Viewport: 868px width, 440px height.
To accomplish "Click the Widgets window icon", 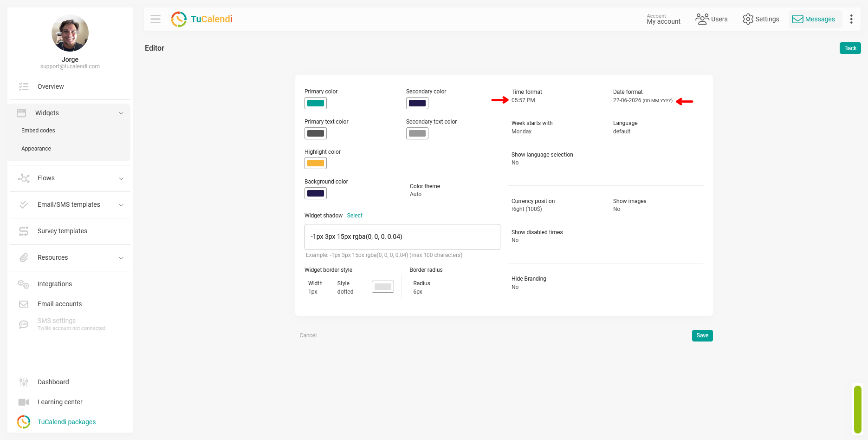I will click(x=21, y=113).
